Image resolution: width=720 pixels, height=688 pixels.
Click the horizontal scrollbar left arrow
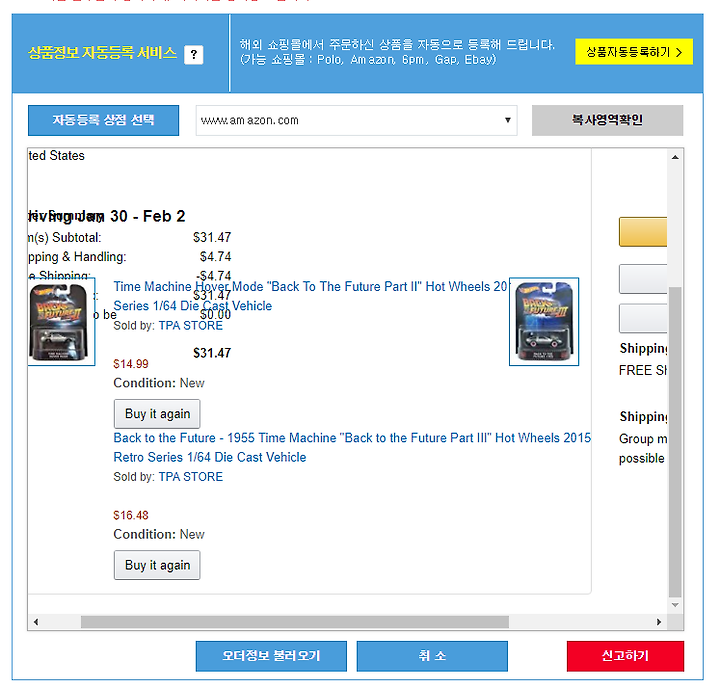(x=36, y=622)
